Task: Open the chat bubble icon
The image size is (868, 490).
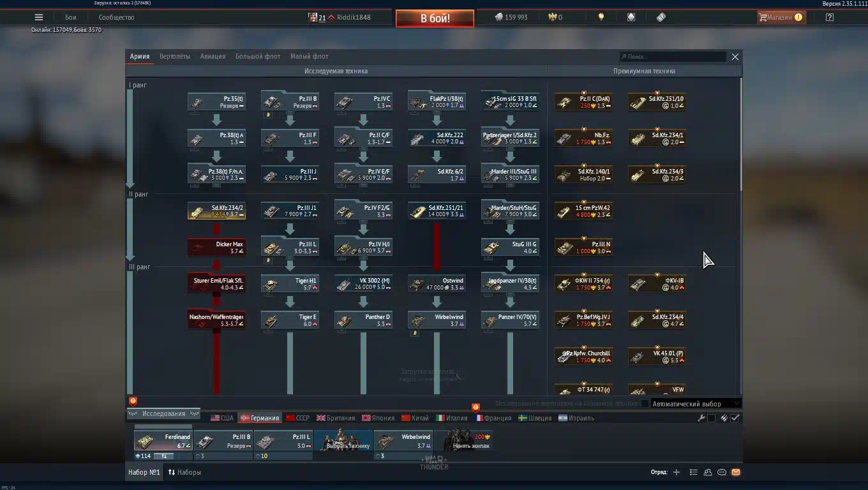Action: [722, 472]
